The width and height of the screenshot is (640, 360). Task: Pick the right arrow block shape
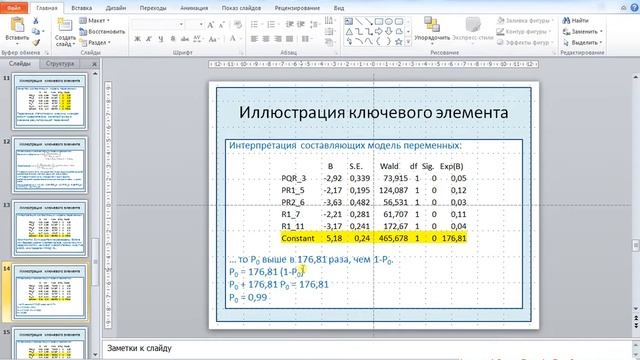379,31
